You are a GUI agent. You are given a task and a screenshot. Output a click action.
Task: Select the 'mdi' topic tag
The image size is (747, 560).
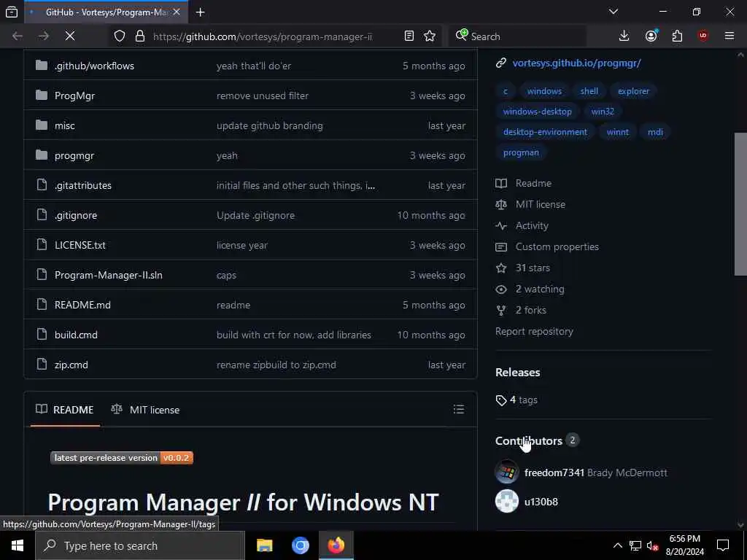point(656,132)
